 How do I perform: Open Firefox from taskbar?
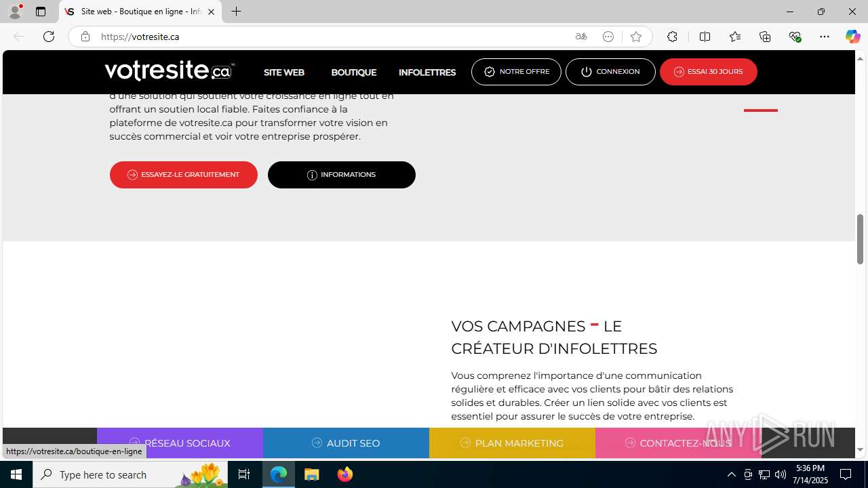(x=345, y=474)
